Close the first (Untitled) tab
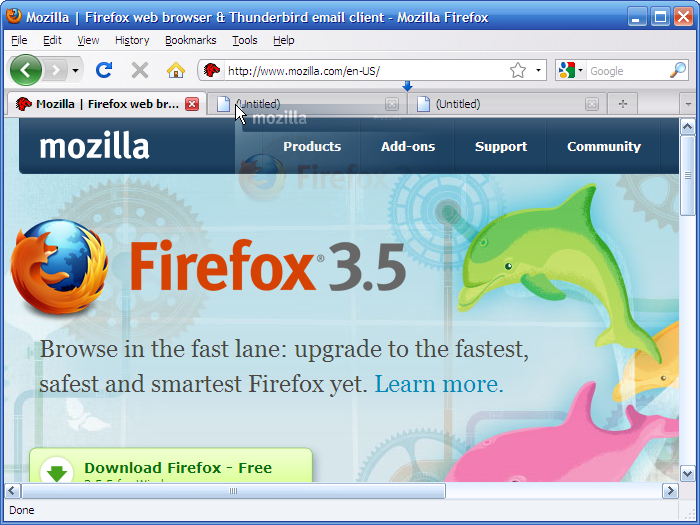 coord(392,104)
